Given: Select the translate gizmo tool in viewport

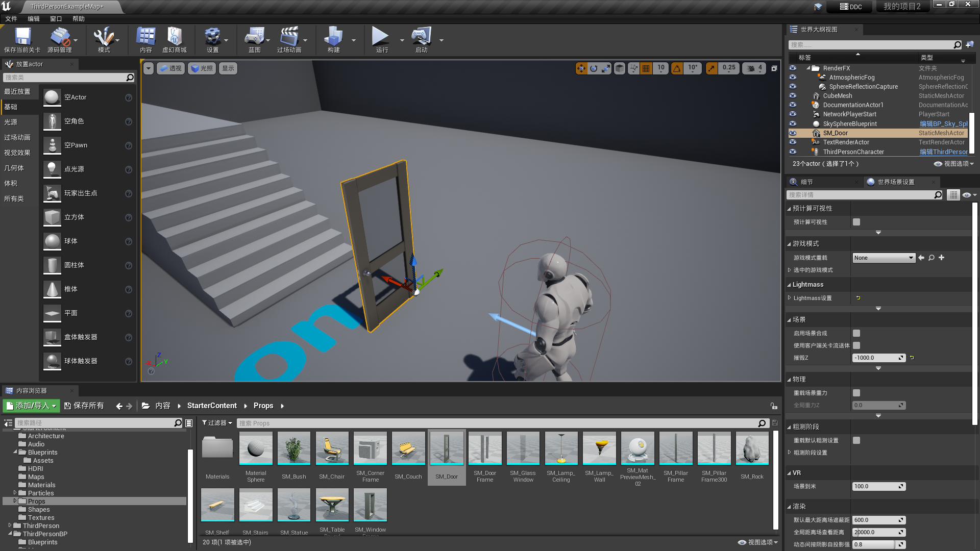Looking at the screenshot, I should pyautogui.click(x=581, y=68).
